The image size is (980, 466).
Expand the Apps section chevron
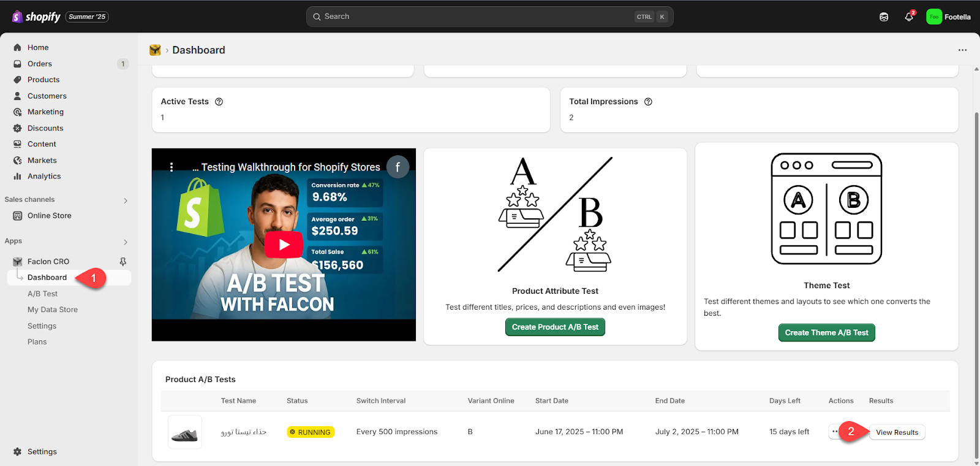click(x=126, y=242)
